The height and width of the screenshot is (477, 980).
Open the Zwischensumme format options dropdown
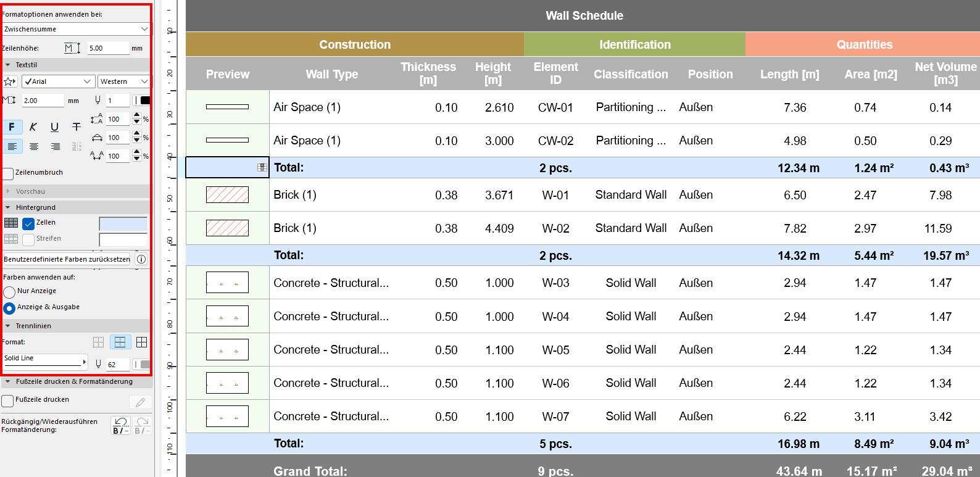click(x=75, y=29)
